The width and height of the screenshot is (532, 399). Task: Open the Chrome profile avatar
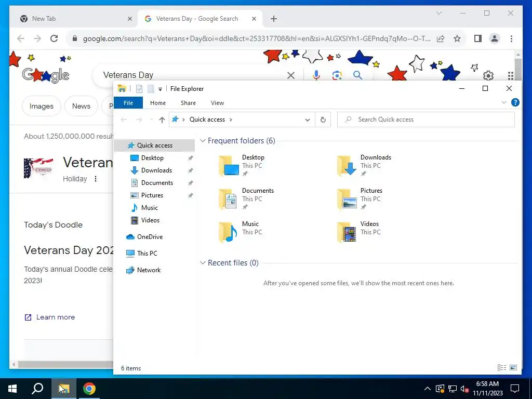click(495, 38)
